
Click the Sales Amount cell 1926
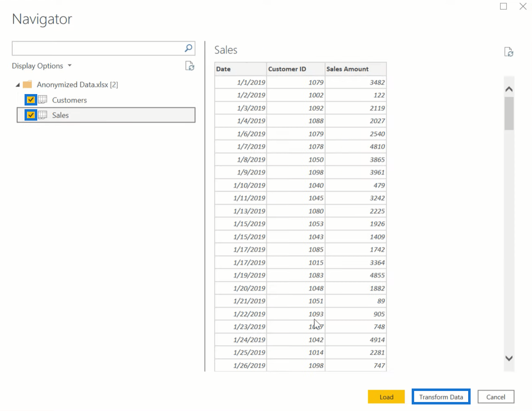[x=356, y=224]
